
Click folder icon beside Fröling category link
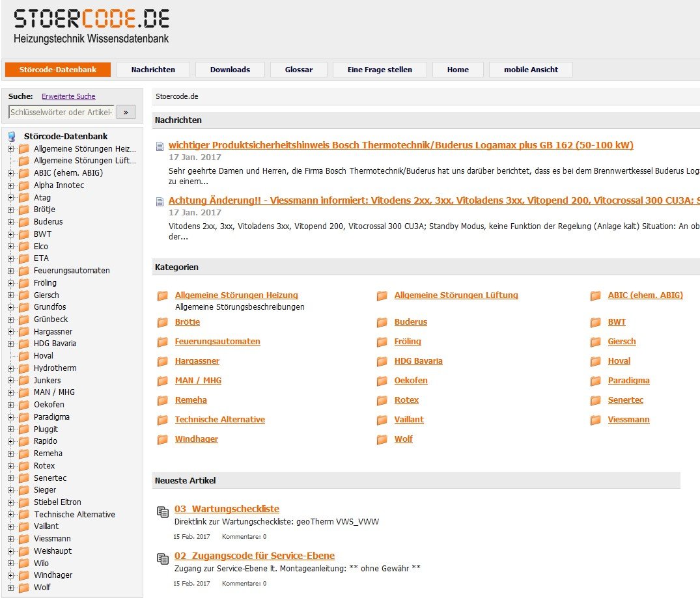pyautogui.click(x=382, y=342)
